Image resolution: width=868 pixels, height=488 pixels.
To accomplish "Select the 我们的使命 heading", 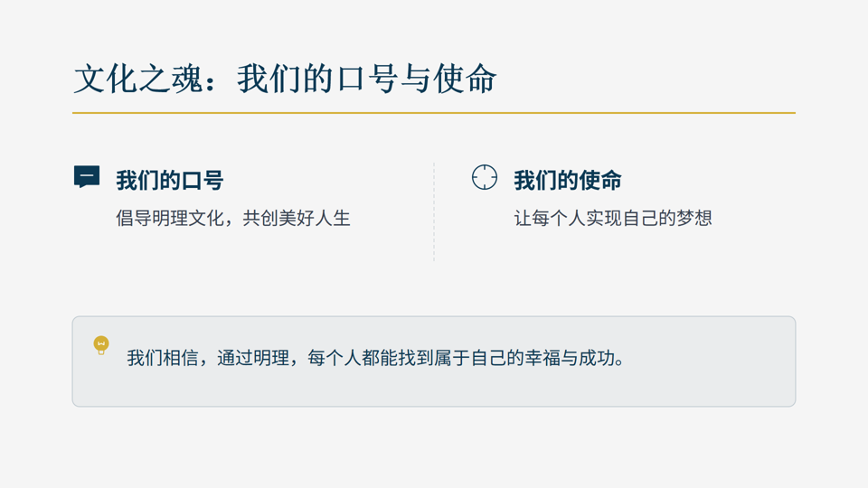I will [x=568, y=180].
